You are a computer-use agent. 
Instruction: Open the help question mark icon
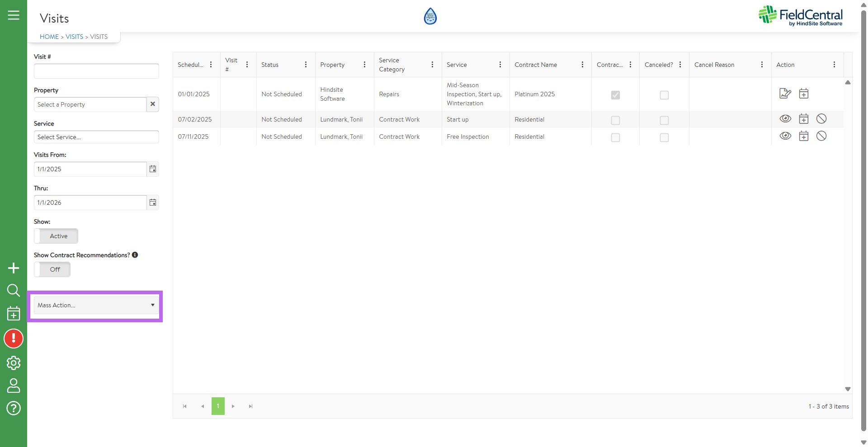pos(14,408)
